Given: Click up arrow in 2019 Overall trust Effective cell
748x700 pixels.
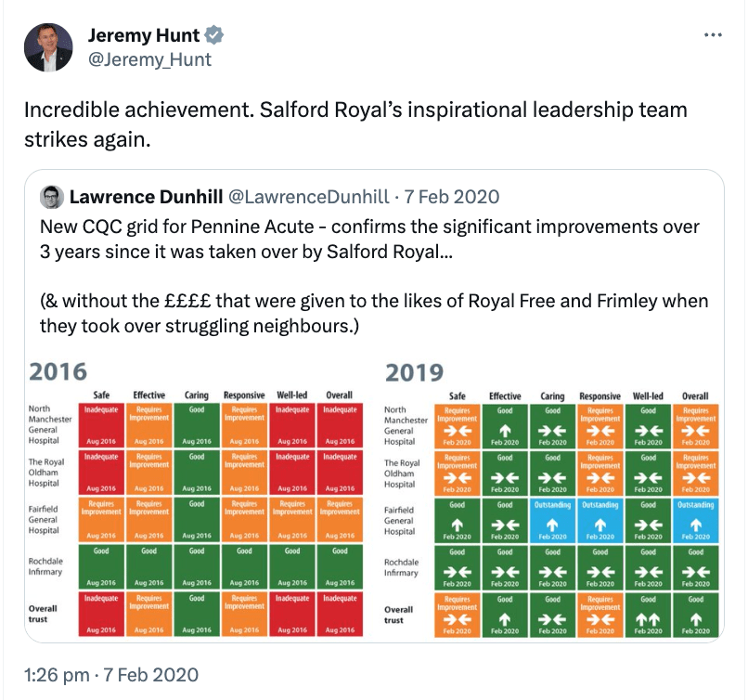Looking at the screenshot, I should point(505,618).
